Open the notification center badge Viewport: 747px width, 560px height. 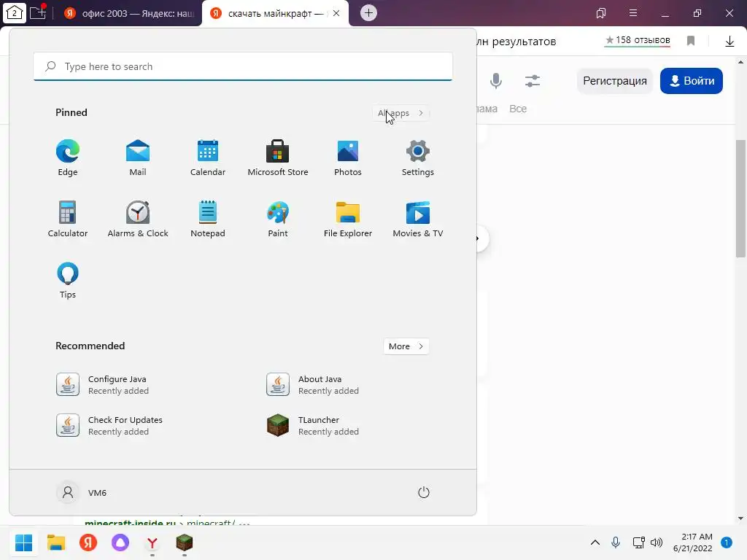coord(727,542)
